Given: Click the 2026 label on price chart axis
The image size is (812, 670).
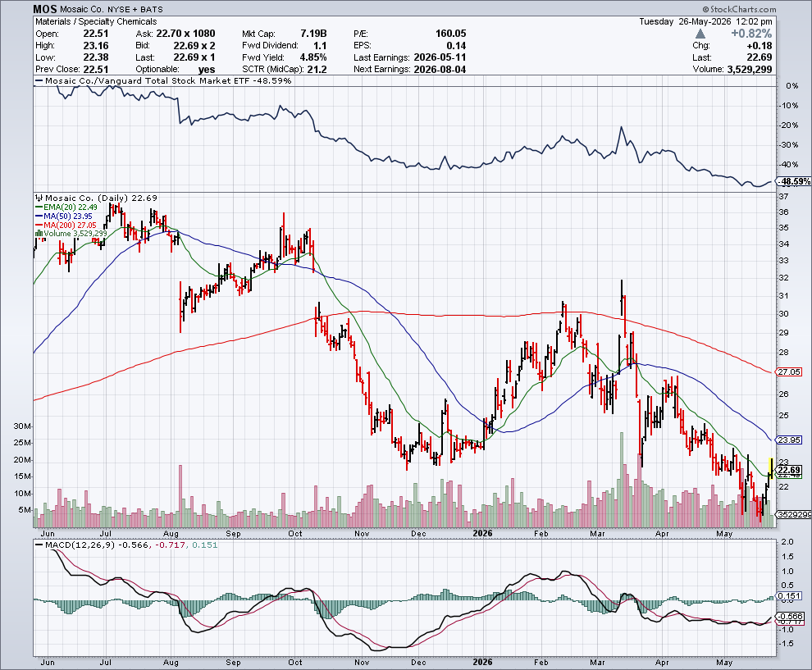Looking at the screenshot, I should point(482,533).
